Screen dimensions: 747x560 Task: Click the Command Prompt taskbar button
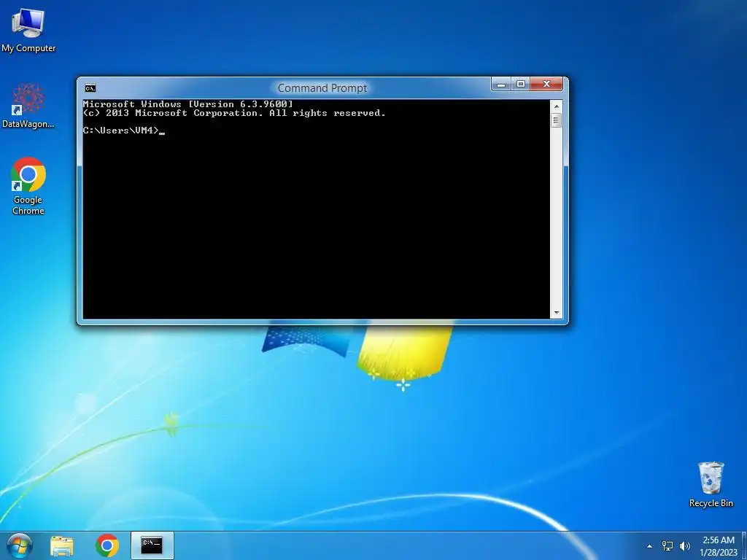[152, 545]
